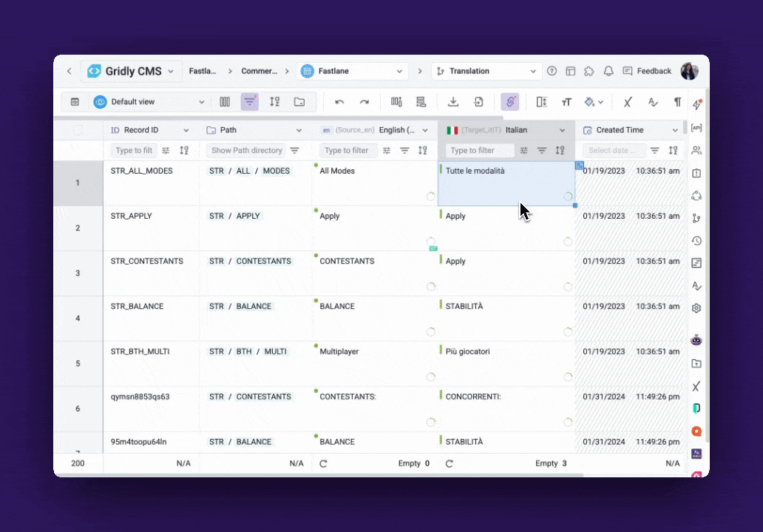The width and height of the screenshot is (763, 532).
Task: Open the path folder icon in toolbar
Action: (x=299, y=102)
